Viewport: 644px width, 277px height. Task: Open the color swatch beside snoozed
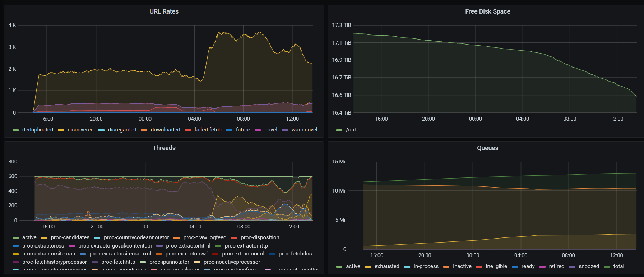tap(572, 267)
